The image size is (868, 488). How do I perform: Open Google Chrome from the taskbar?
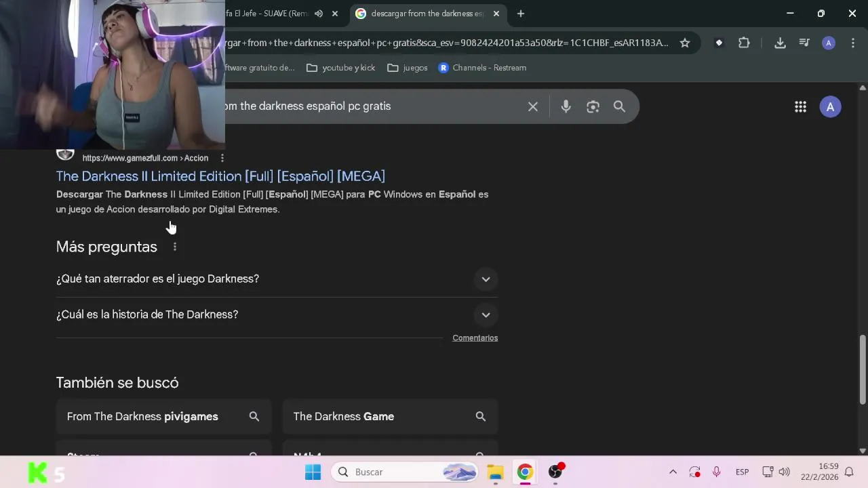tap(525, 472)
